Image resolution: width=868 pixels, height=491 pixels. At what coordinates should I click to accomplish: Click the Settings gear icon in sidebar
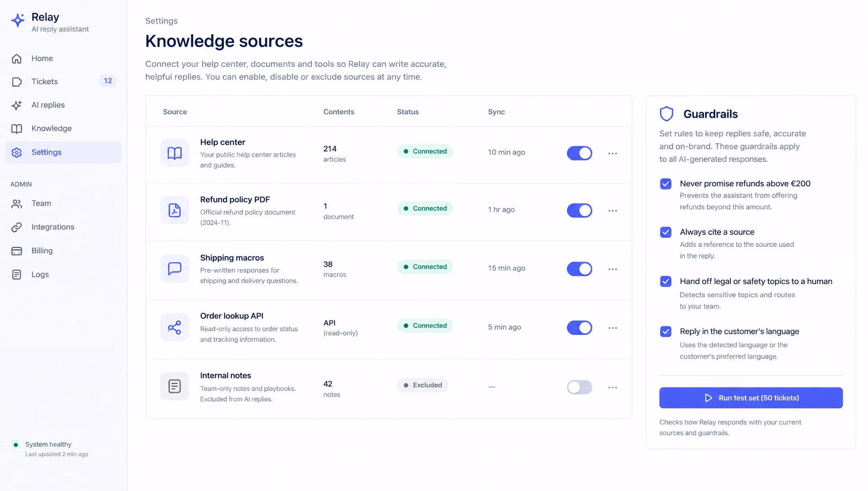tap(17, 153)
